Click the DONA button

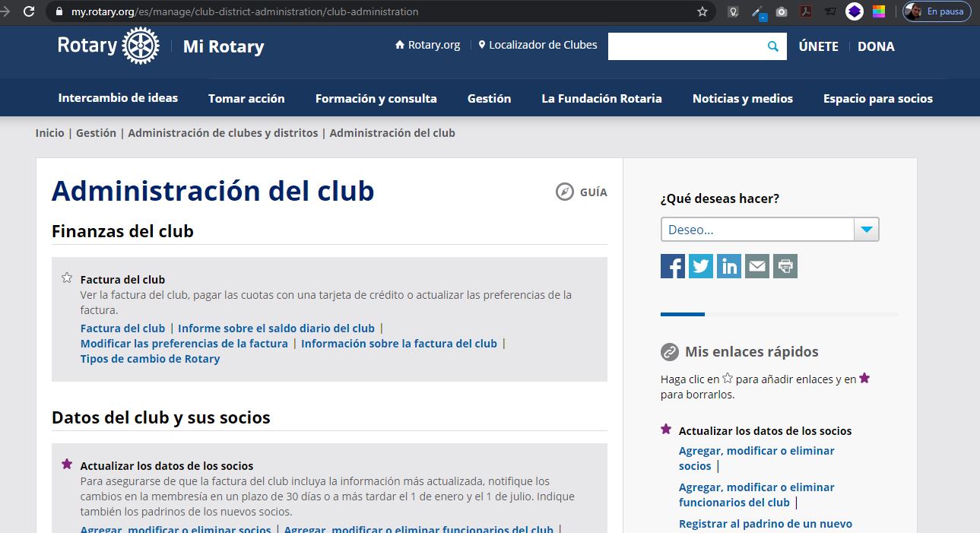[876, 46]
